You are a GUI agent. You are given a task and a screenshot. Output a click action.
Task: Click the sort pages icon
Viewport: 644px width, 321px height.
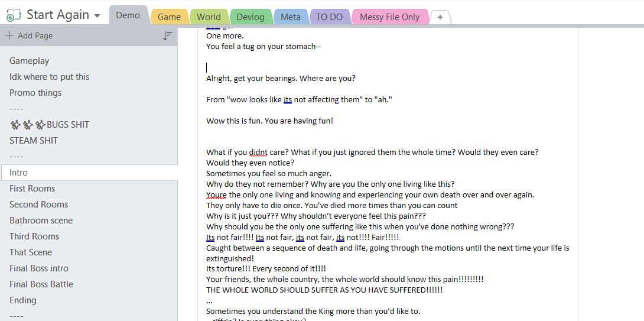167,35
